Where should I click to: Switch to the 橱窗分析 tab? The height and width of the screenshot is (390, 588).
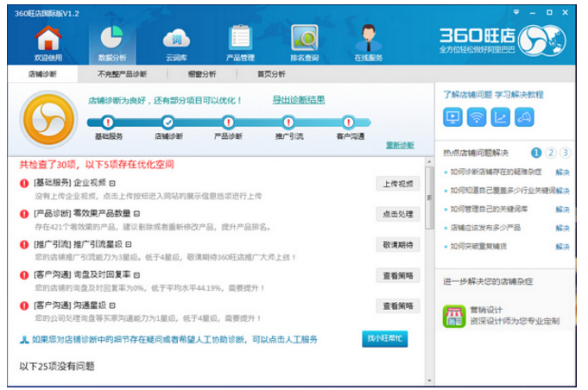202,74
